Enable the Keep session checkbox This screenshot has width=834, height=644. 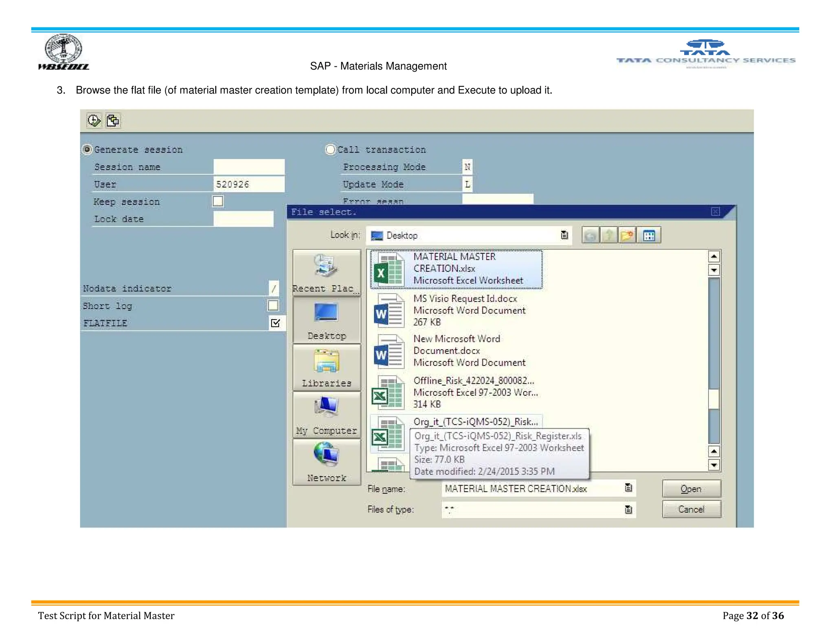(218, 201)
